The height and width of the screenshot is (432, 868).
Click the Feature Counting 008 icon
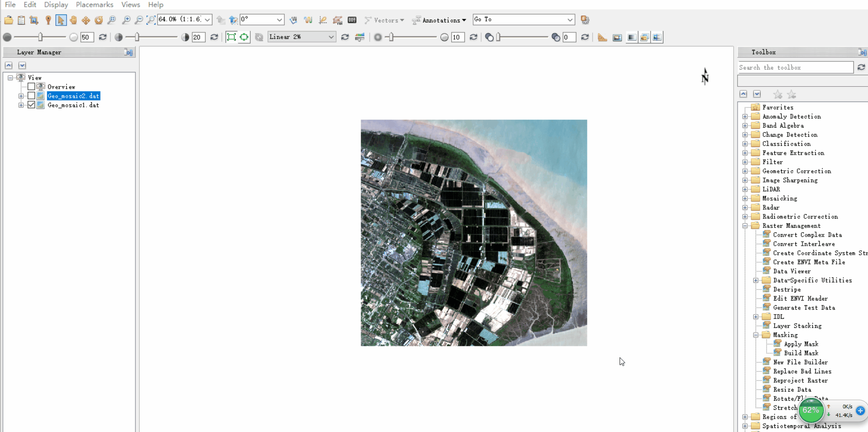tap(352, 20)
